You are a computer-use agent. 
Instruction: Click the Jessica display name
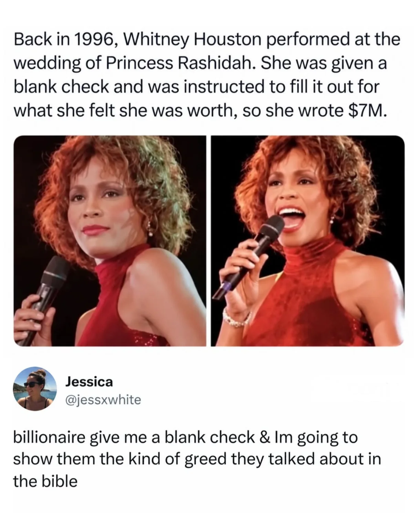point(89,382)
